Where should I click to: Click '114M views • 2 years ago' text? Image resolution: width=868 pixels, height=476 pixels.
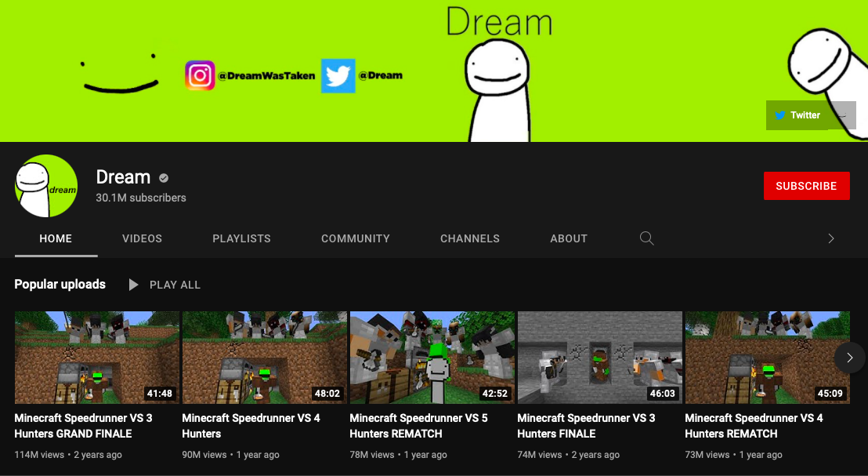[68, 455]
